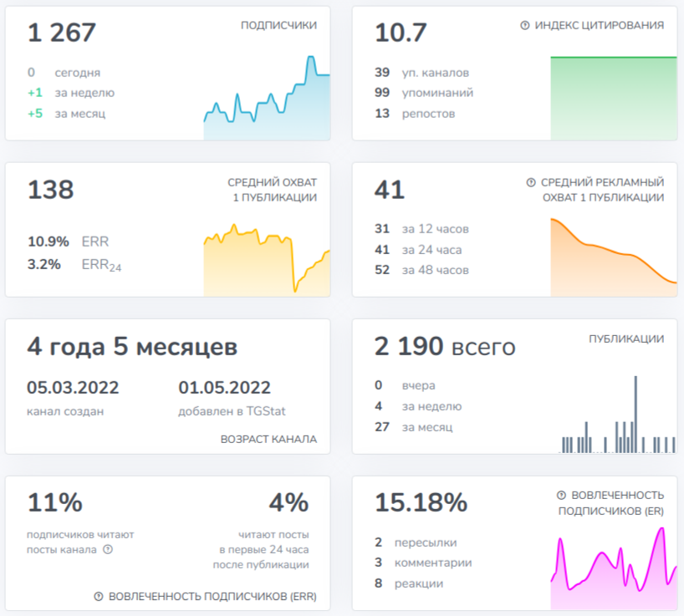The width and height of the screenshot is (684, 616).
Task: Click help icon beside ИНДЕКС ЦИТИРОВАНИЯ
Action: tap(525, 26)
